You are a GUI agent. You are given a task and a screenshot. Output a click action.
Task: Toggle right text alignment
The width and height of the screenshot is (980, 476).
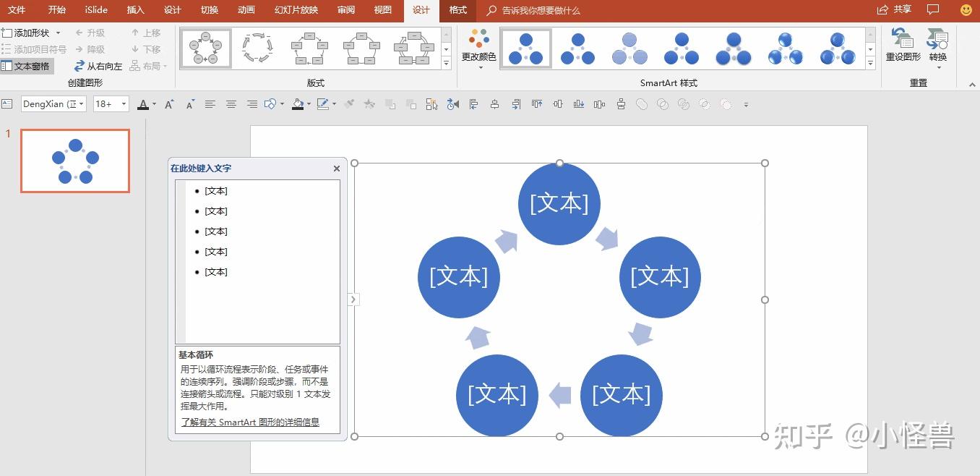click(x=252, y=103)
